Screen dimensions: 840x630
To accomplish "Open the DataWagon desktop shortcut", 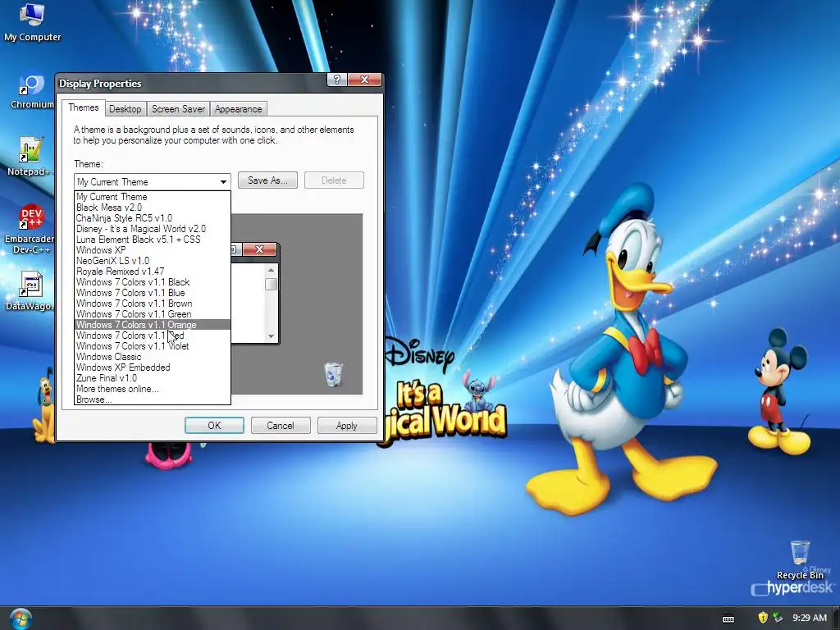I will pyautogui.click(x=30, y=291).
